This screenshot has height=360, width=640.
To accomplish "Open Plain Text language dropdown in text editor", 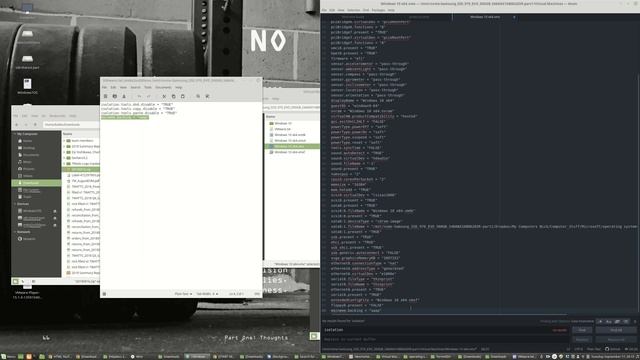I will (183, 294).
